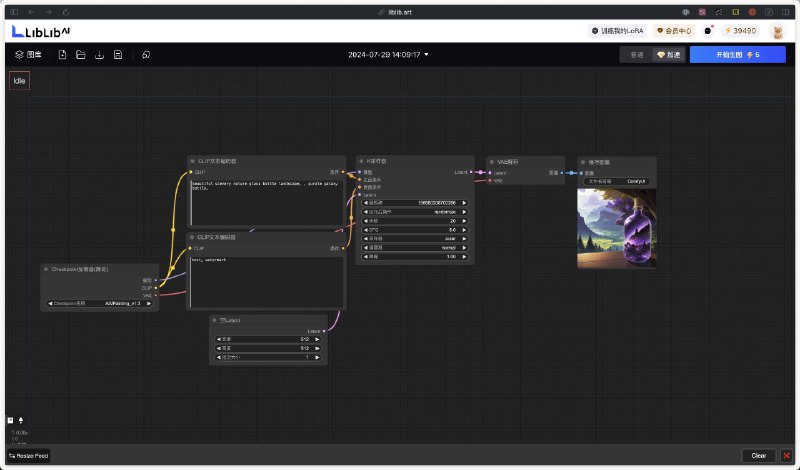Image resolution: width=800 pixels, height=470 pixels.
Task: Click the K sampler seed value field
Action: [x=415, y=203]
